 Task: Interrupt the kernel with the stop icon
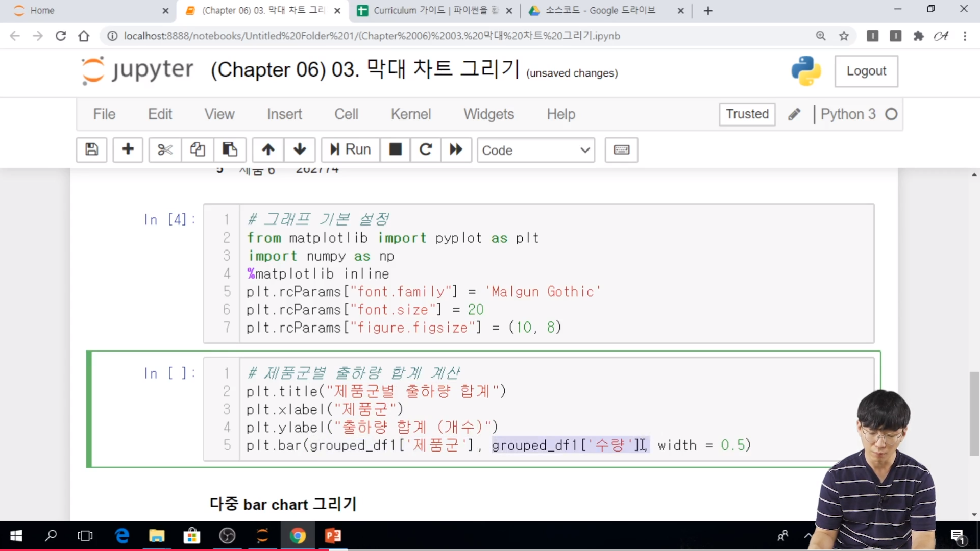point(395,149)
